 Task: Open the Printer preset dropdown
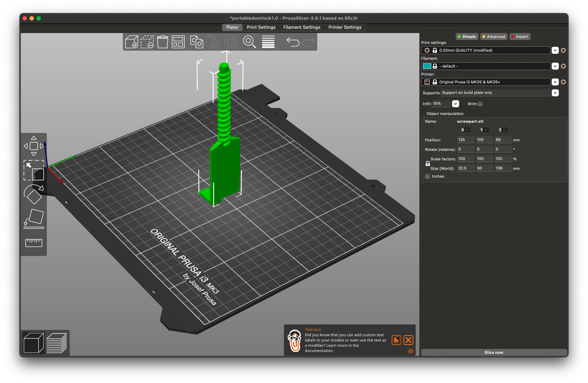click(x=555, y=82)
